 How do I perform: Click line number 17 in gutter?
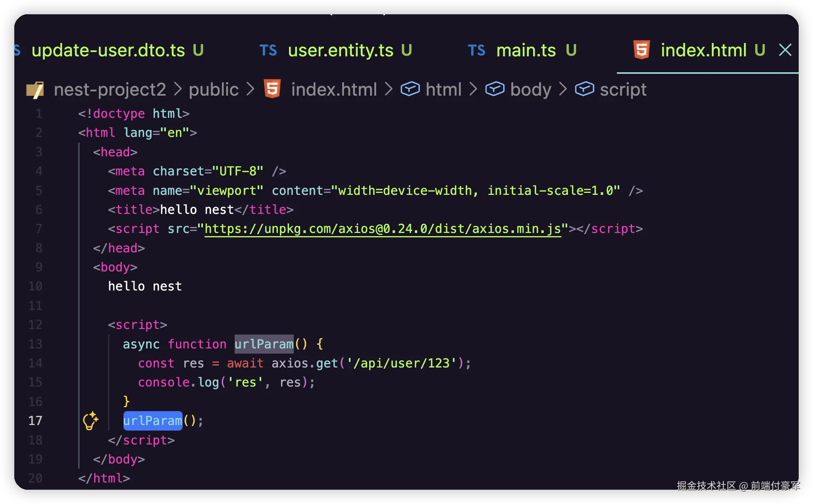pyautogui.click(x=35, y=421)
